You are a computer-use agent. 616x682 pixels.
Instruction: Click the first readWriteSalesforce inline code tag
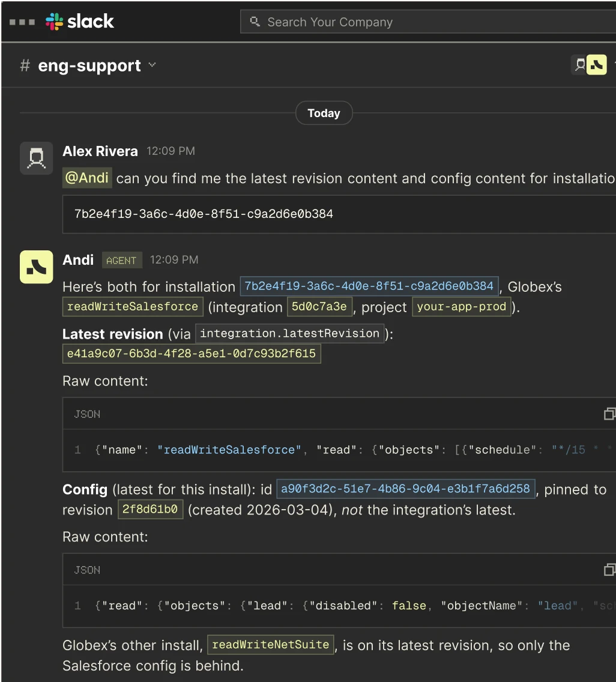coord(133,307)
